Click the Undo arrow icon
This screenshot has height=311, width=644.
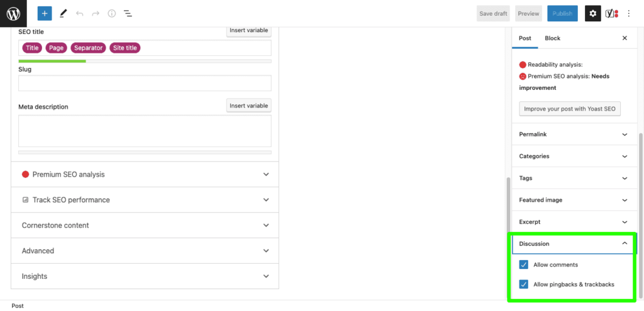coord(80,14)
